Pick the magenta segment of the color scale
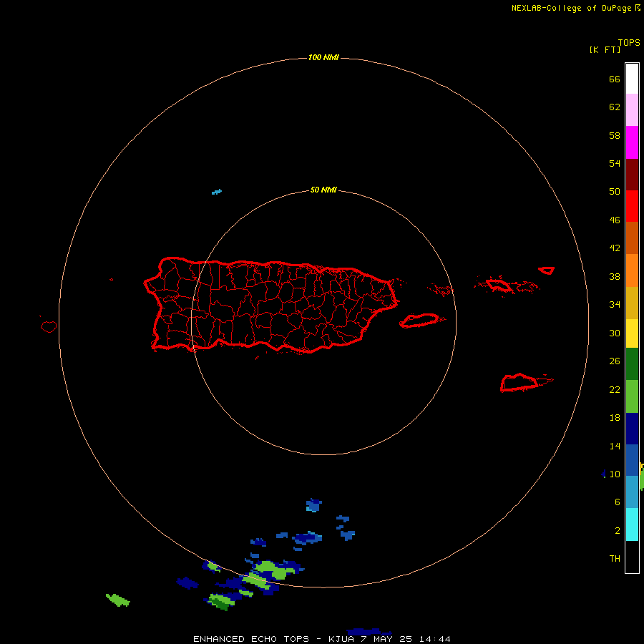The height and width of the screenshot is (644, 644). coord(632,142)
